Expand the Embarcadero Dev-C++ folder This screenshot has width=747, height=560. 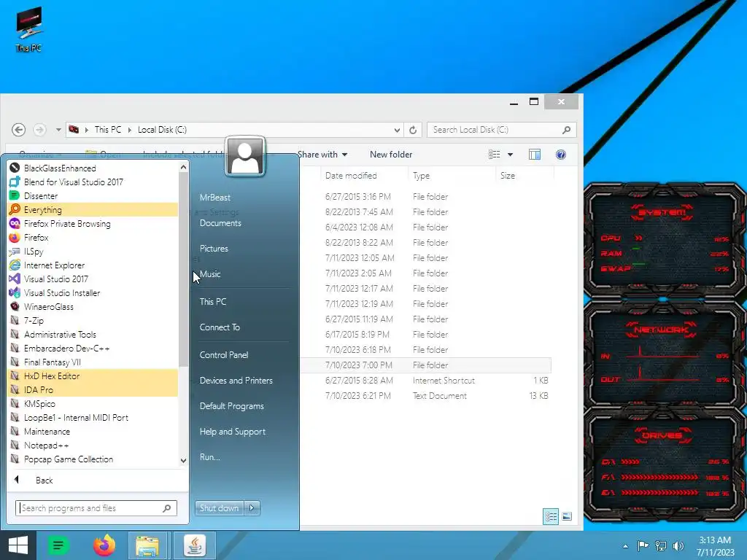click(93, 348)
